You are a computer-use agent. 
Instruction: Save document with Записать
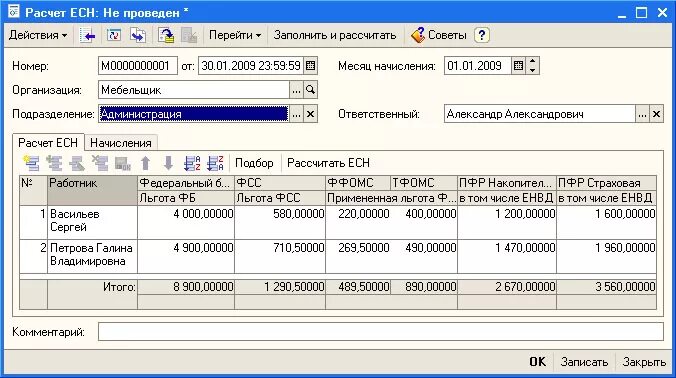pos(584,362)
